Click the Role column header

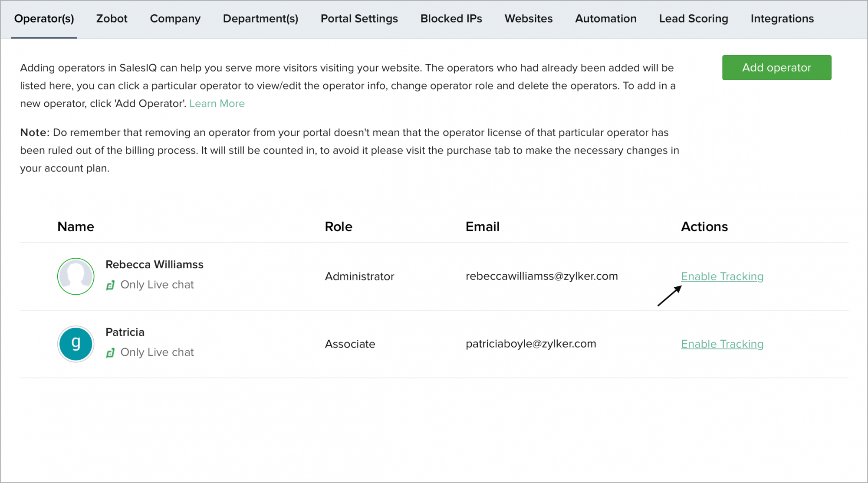pyautogui.click(x=339, y=227)
